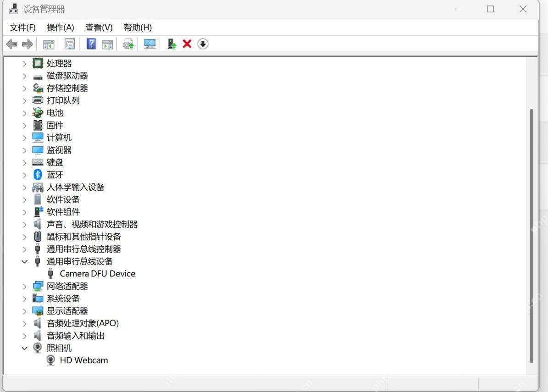This screenshot has height=392, width=548.
Task: Expand the 网络适配器 node
Action: (x=24, y=287)
